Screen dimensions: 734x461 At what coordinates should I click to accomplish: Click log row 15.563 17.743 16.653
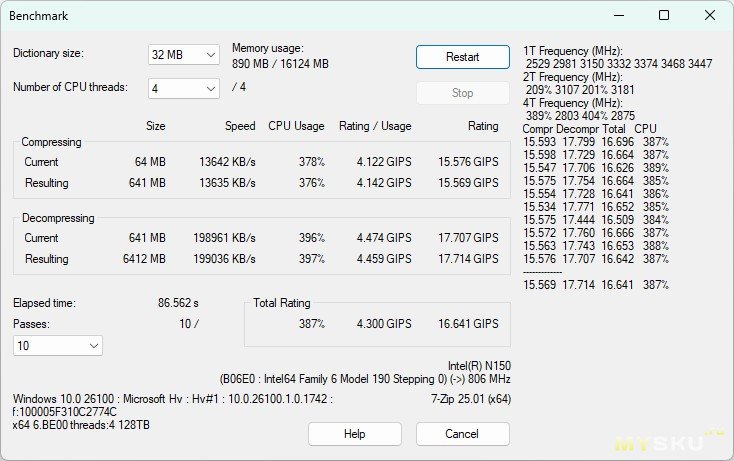coord(596,246)
